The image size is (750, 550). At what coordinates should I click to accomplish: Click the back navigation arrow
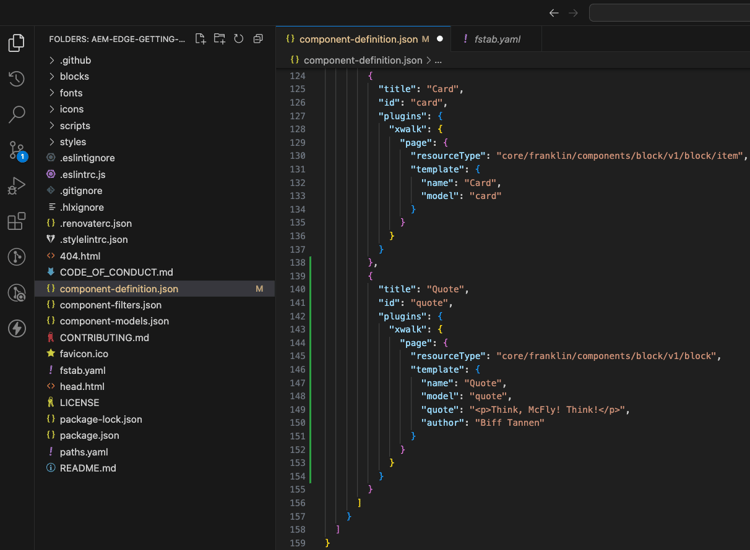pyautogui.click(x=554, y=13)
